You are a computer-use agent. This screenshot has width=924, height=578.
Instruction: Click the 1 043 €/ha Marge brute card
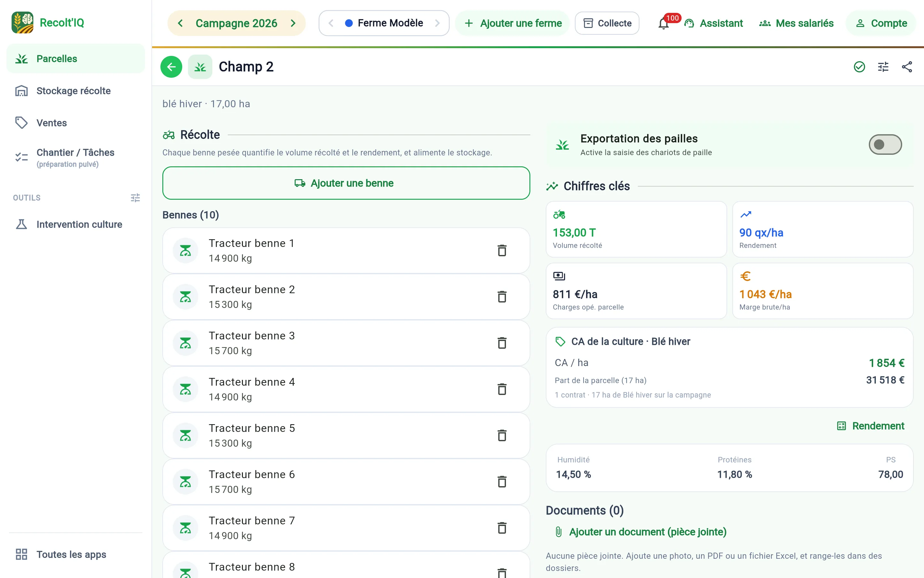pyautogui.click(x=823, y=291)
